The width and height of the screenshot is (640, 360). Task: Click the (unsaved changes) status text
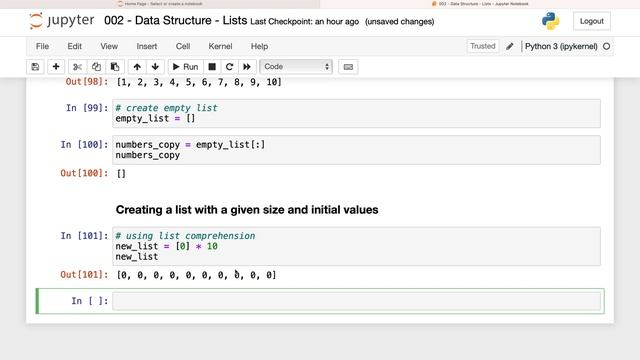click(x=400, y=22)
